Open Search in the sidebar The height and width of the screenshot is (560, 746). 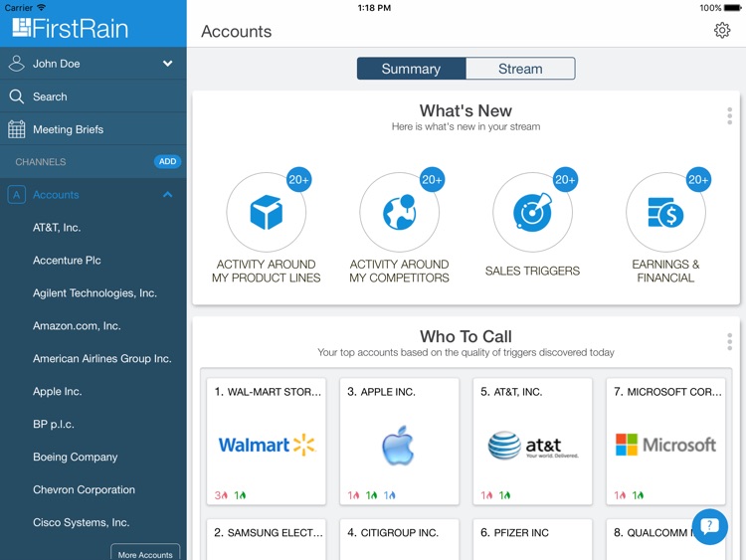[x=93, y=96]
